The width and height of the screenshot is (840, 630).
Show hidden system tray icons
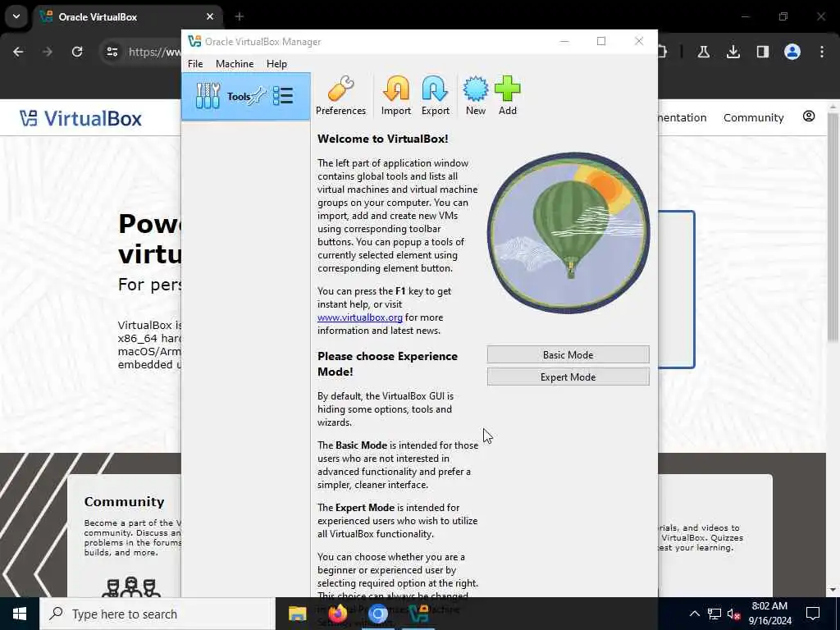(x=694, y=614)
